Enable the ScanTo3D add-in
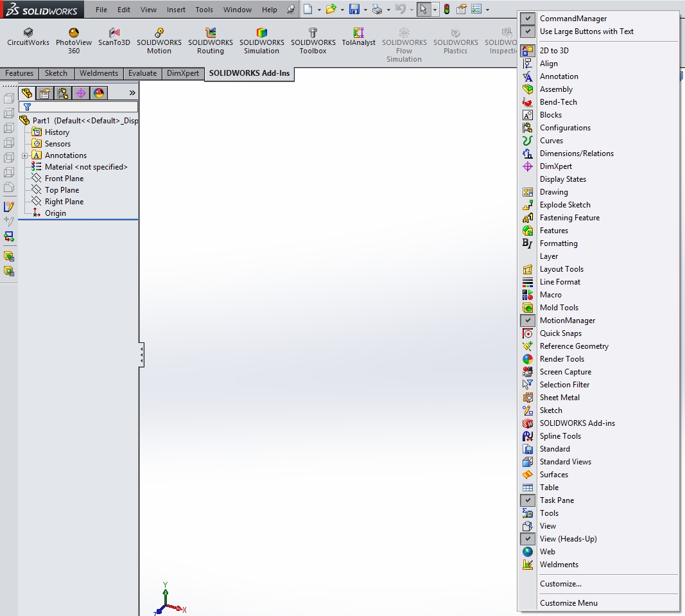 [x=114, y=37]
